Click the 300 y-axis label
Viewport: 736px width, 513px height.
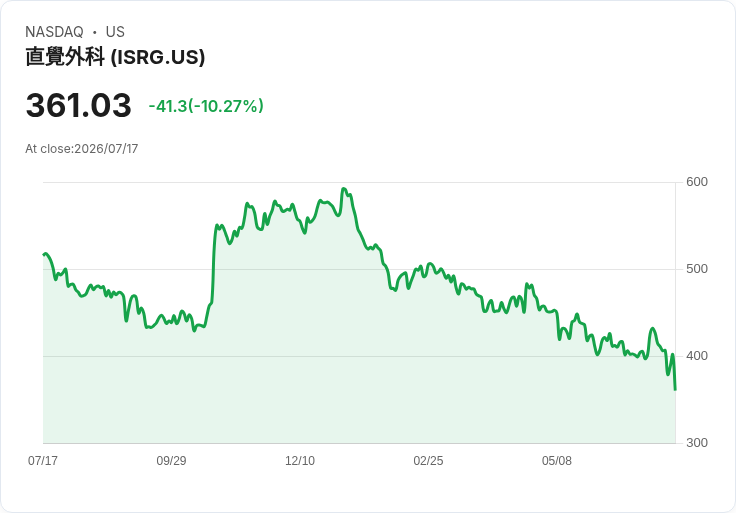pos(697,443)
